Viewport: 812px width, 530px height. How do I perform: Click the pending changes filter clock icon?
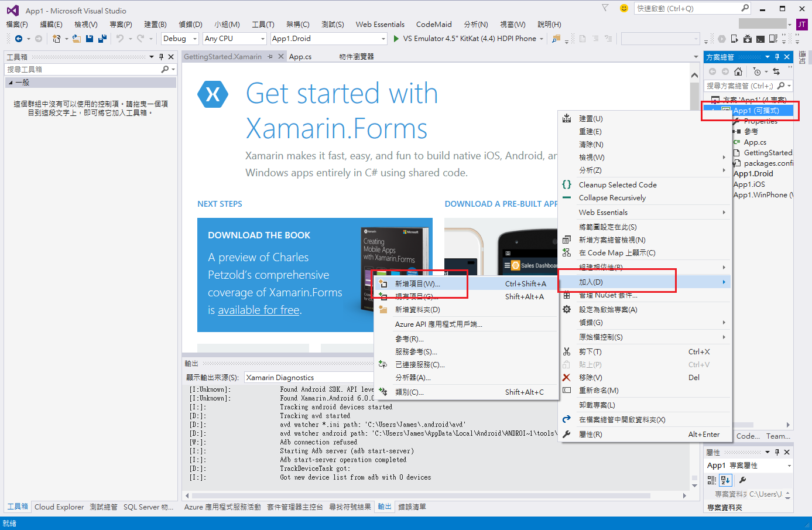pyautogui.click(x=757, y=71)
